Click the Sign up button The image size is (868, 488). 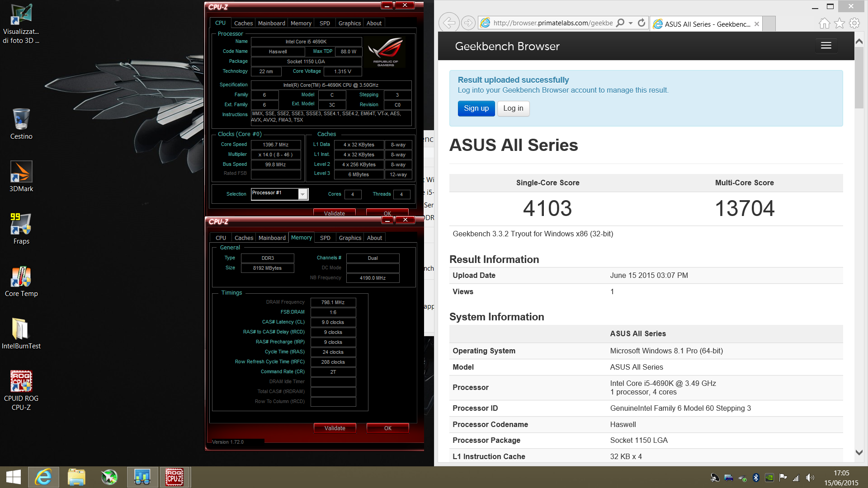click(x=476, y=108)
